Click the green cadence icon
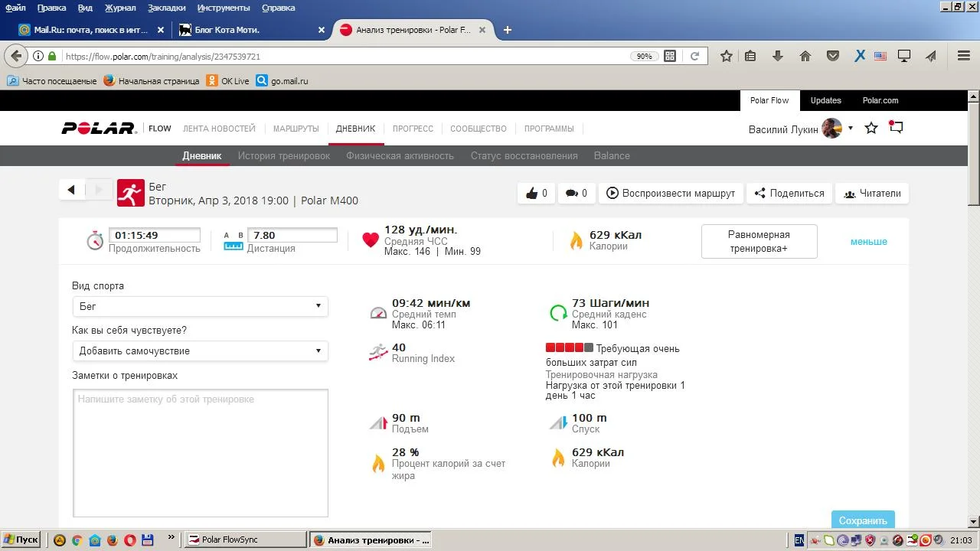 [x=558, y=313]
